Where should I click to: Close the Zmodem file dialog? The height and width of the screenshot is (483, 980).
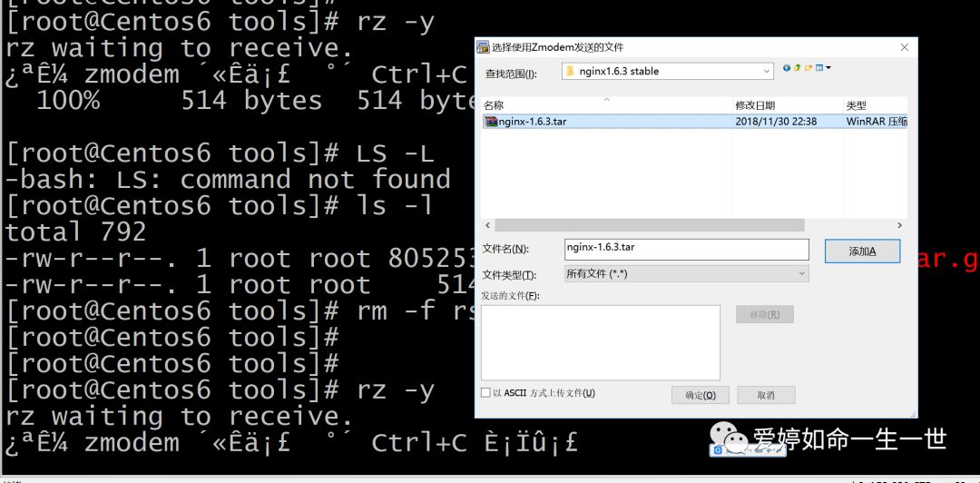click(904, 47)
